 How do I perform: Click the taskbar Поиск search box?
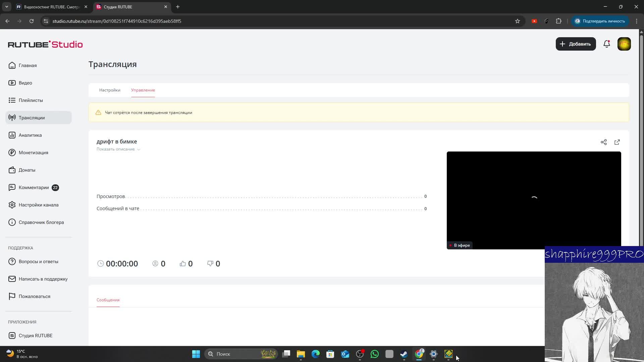pos(241,354)
